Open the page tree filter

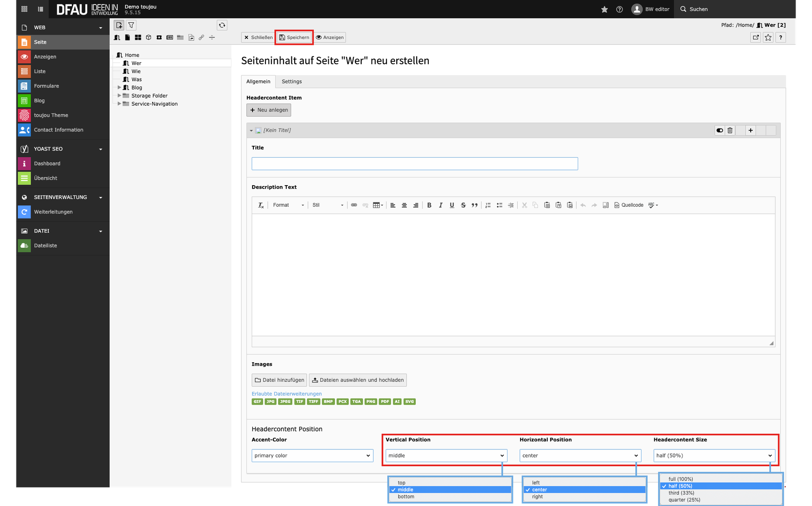coord(132,25)
